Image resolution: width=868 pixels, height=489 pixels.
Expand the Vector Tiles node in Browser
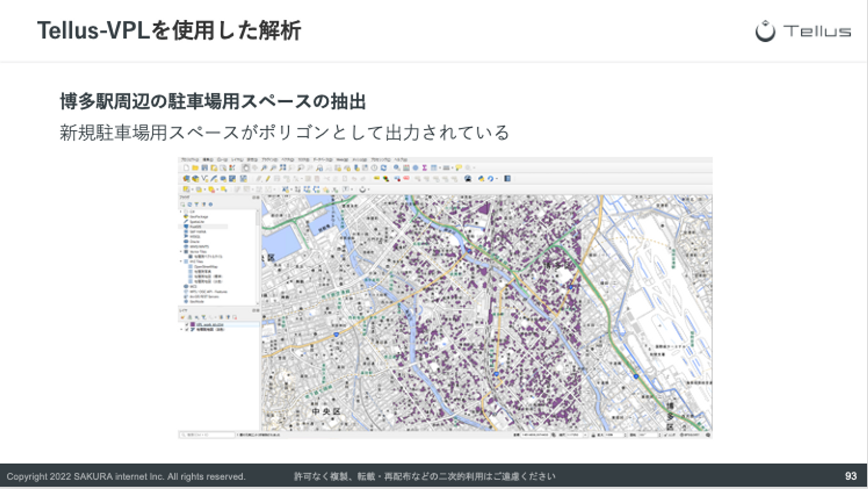click(181, 251)
